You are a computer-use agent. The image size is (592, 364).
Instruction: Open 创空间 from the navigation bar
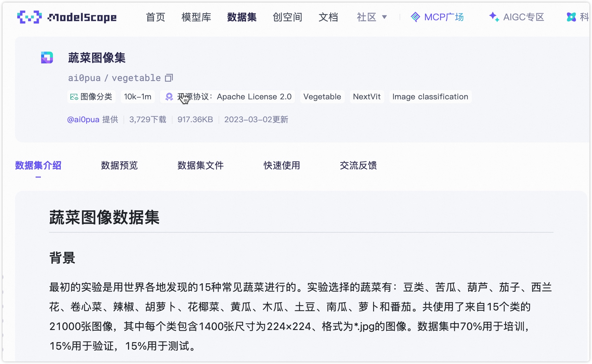[x=288, y=17]
